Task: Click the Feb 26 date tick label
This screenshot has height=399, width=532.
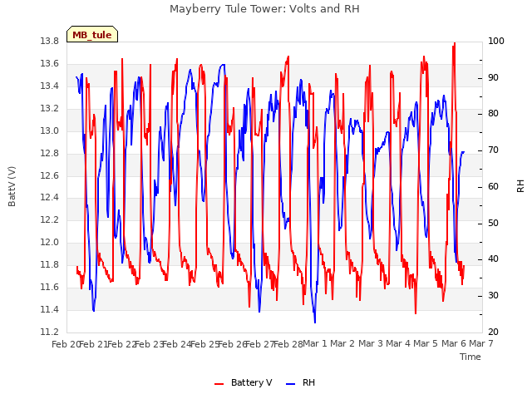Action: (232, 344)
